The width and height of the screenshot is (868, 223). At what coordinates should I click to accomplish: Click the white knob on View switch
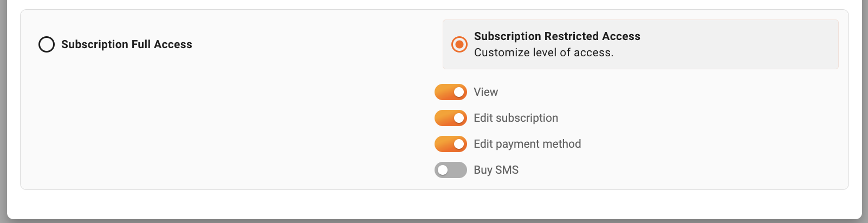tap(459, 92)
